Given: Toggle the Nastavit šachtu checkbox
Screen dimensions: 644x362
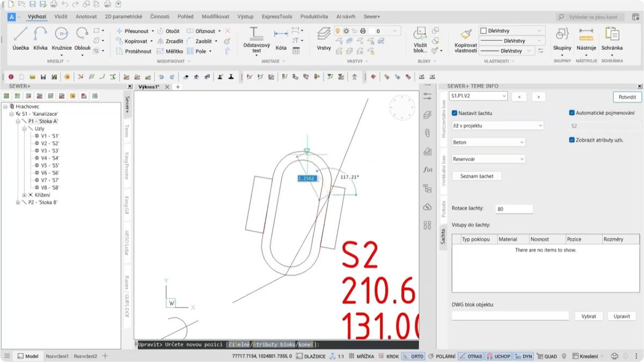Looking at the screenshot, I should coord(455,113).
